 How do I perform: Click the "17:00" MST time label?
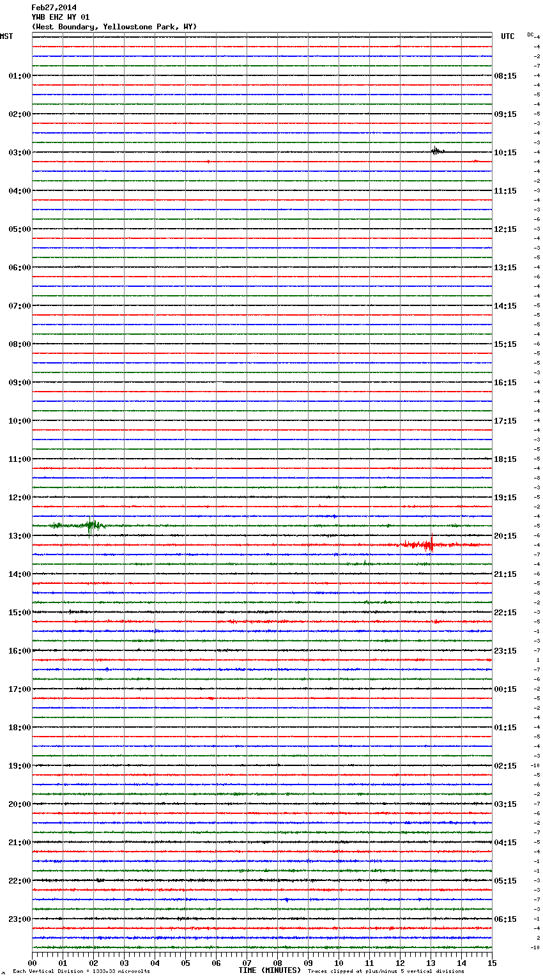pos(20,689)
